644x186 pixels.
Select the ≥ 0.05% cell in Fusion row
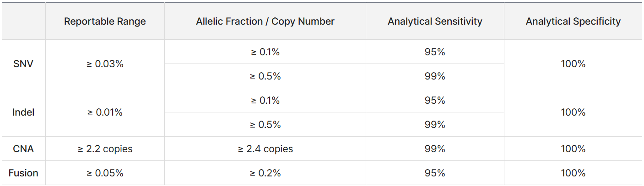[x=105, y=173]
